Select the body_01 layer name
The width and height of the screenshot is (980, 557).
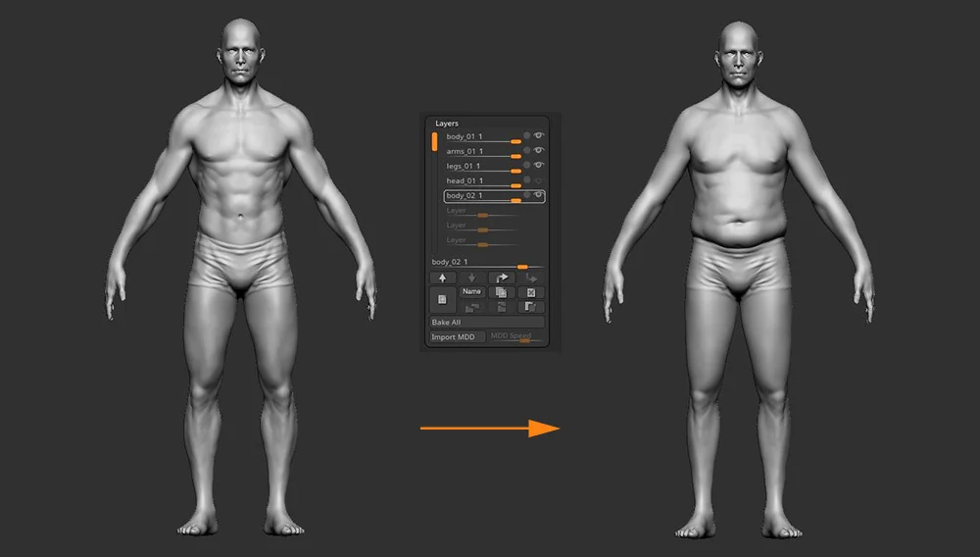click(464, 136)
